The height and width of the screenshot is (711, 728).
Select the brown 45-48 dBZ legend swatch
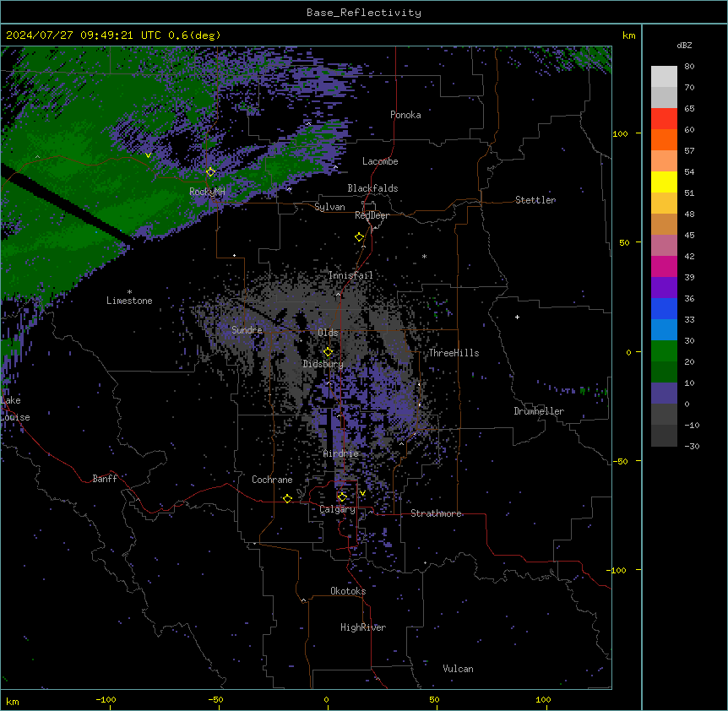coord(664,224)
